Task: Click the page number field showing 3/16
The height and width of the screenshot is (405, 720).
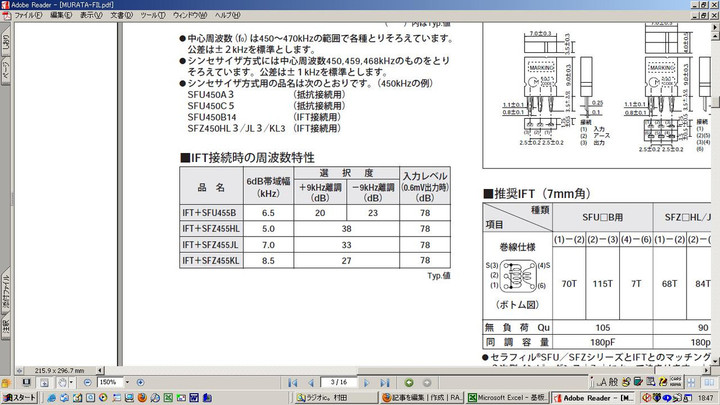Action: (x=339, y=382)
